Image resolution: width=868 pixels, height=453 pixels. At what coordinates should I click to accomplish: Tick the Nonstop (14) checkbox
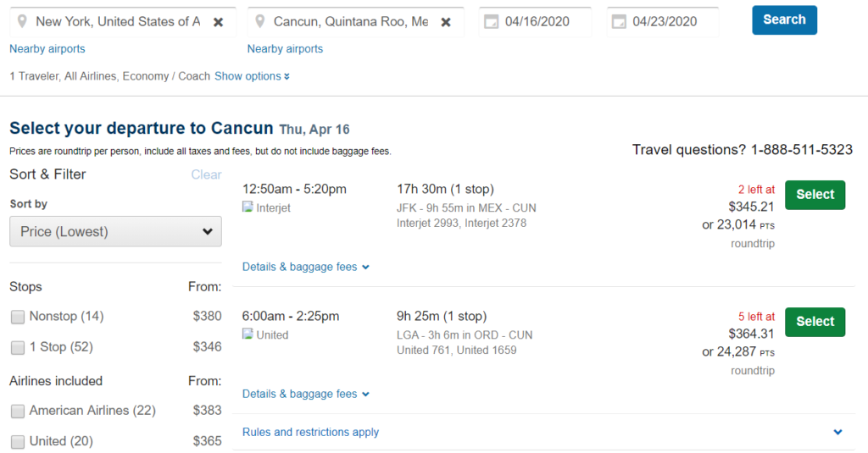pyautogui.click(x=18, y=317)
